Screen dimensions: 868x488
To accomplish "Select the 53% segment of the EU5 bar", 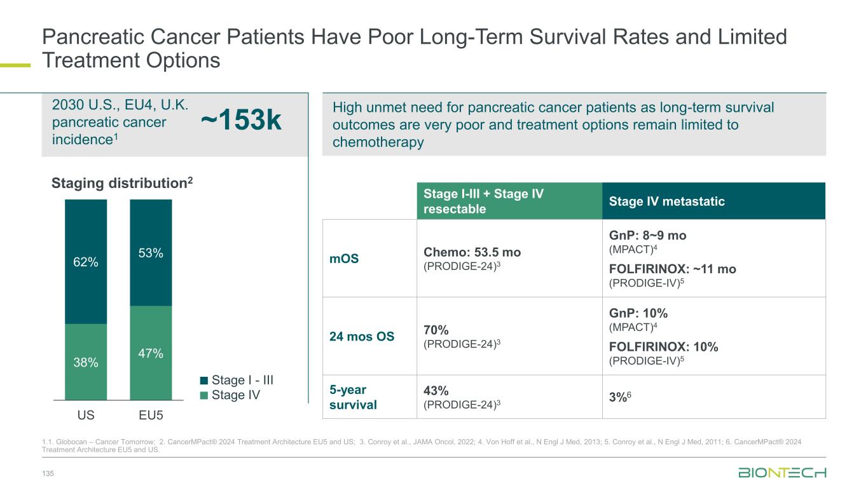I will click(x=151, y=253).
